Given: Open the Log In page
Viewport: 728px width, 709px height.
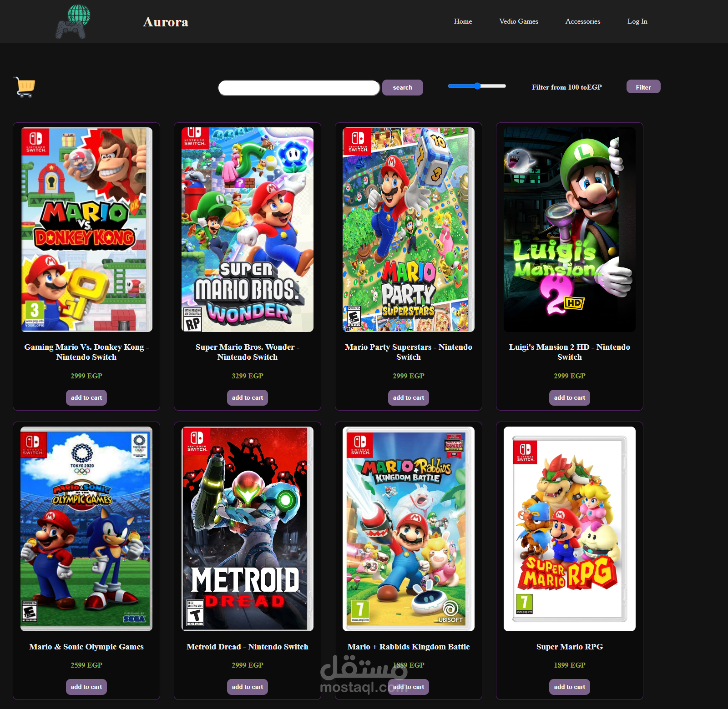Looking at the screenshot, I should pyautogui.click(x=637, y=21).
